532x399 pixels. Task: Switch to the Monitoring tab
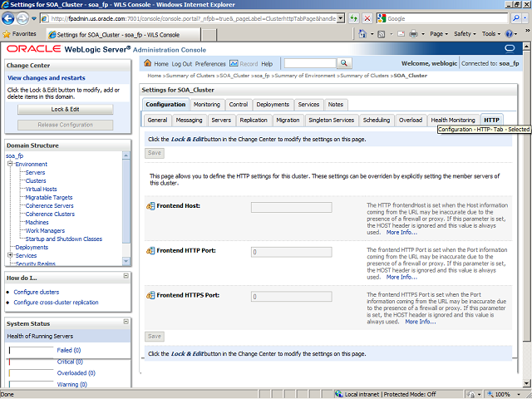pos(206,105)
